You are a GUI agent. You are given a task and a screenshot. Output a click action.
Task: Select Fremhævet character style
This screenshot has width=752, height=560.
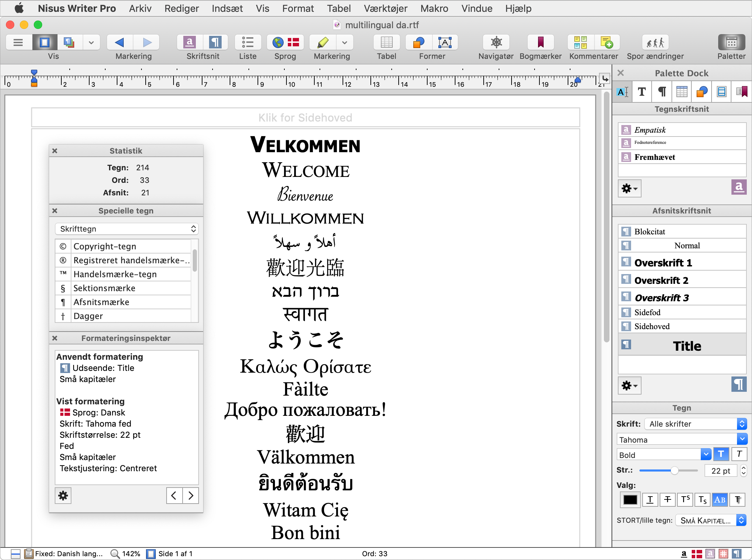[x=682, y=157]
